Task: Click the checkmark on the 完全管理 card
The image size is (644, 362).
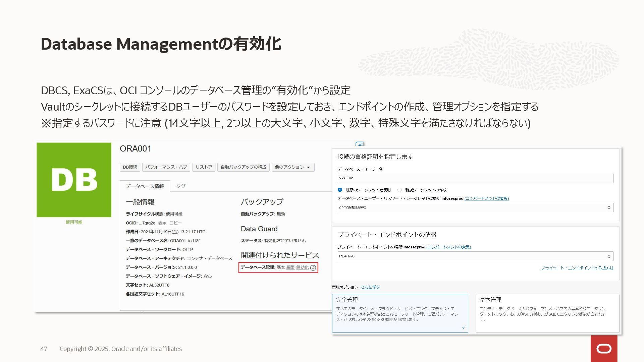Action: [x=464, y=327]
